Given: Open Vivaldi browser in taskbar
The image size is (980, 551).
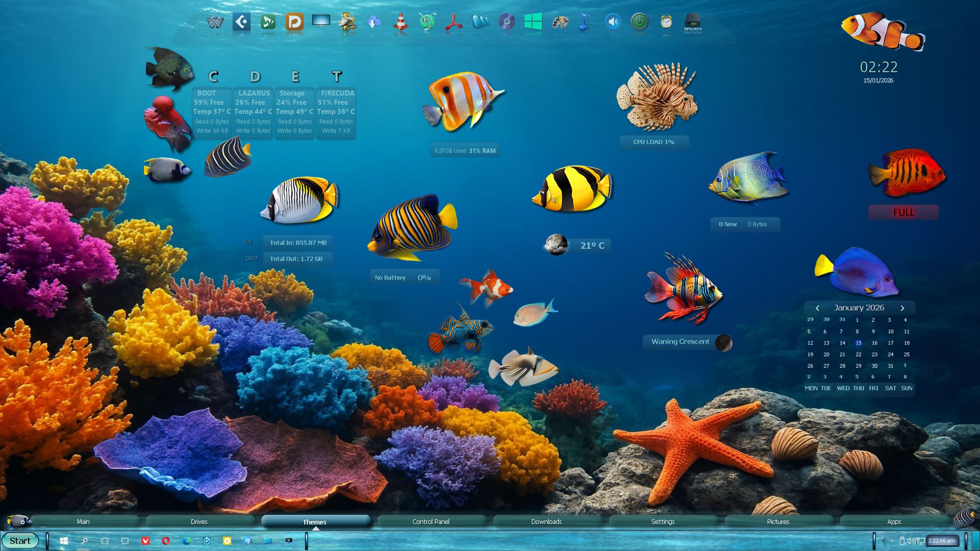Looking at the screenshot, I should pyautogui.click(x=145, y=541).
